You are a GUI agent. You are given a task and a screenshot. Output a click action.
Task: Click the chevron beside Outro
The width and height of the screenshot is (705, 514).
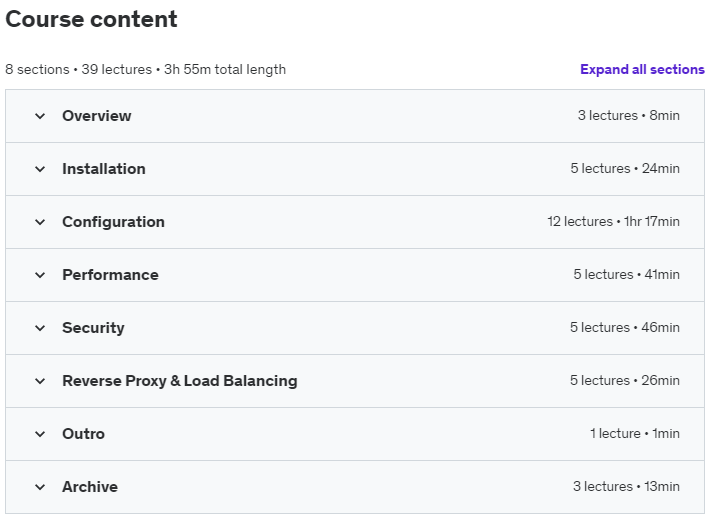coord(40,434)
